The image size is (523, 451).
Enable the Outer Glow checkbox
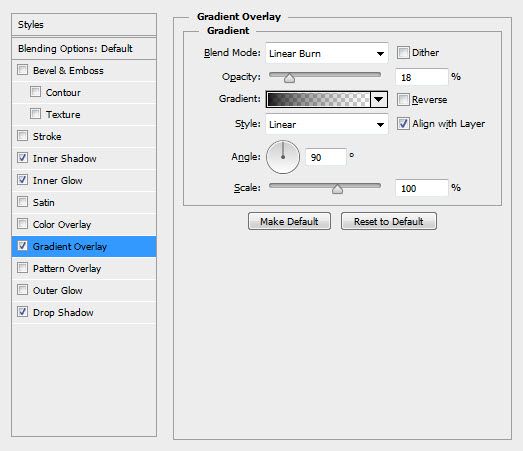(x=22, y=290)
